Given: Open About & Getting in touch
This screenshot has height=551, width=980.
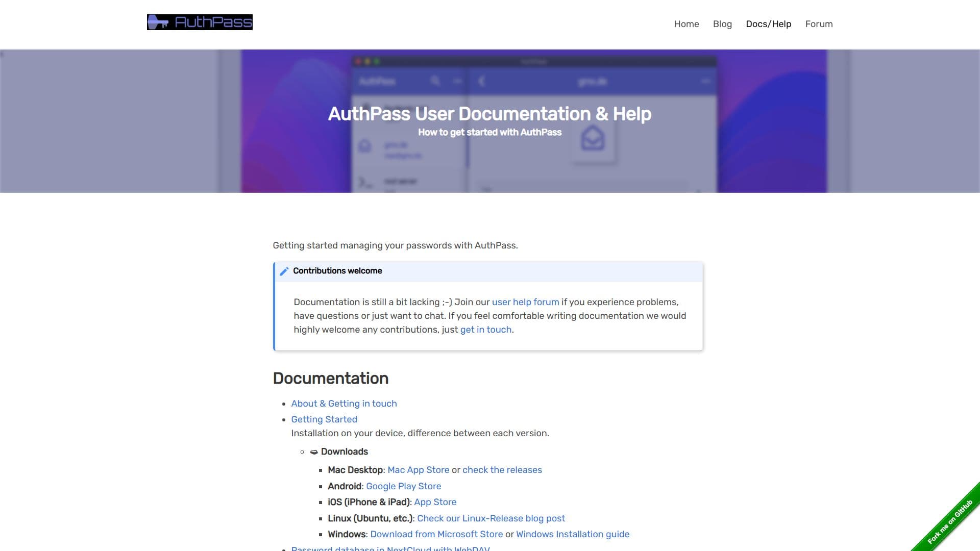Looking at the screenshot, I should pos(344,404).
